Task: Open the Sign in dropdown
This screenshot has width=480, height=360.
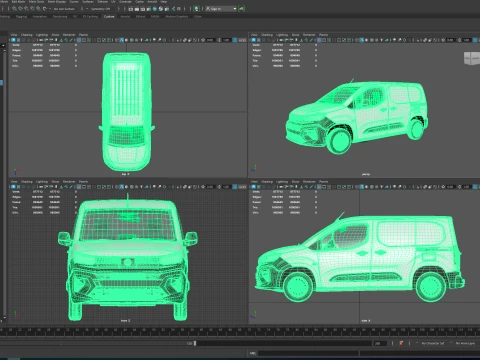Action: [x=221, y=9]
